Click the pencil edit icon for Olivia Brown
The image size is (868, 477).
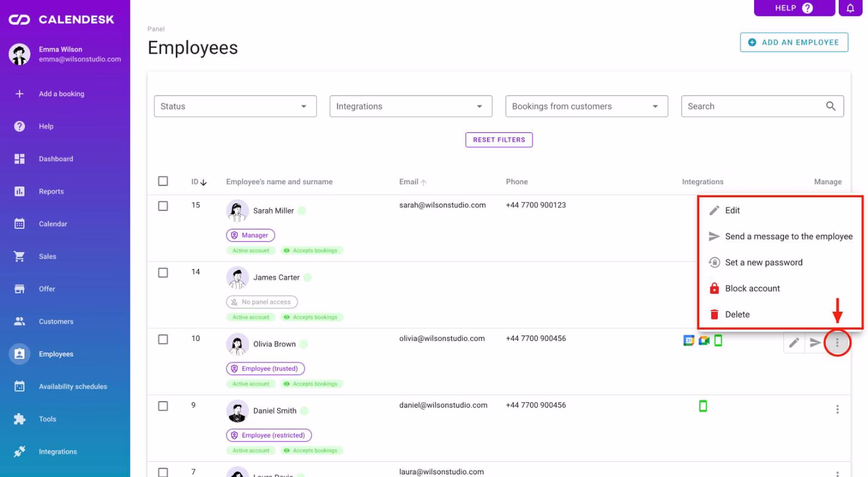pyautogui.click(x=794, y=343)
